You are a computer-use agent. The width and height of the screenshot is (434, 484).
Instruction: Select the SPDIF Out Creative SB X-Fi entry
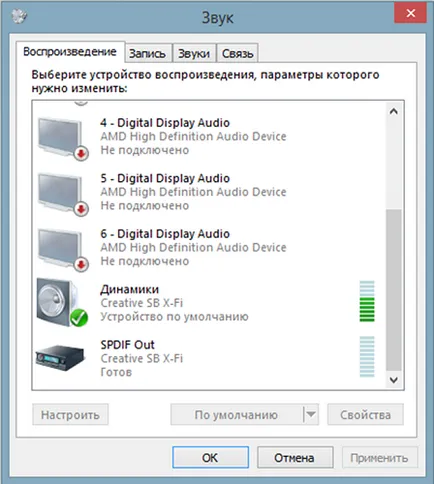click(209, 358)
